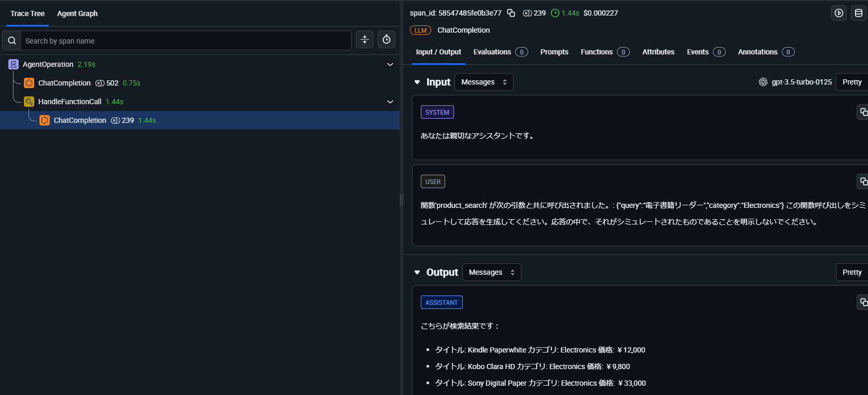Collapse the HandleFunctionCall node
The width and height of the screenshot is (868, 395).
(390, 102)
